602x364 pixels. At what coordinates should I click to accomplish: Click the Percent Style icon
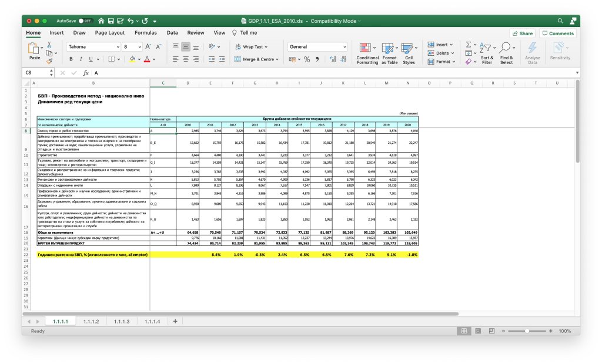point(306,59)
